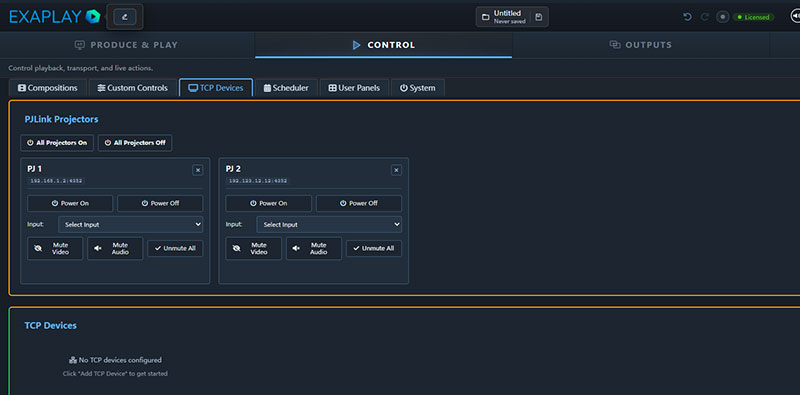Click the TCP Devices section heading

pos(51,326)
